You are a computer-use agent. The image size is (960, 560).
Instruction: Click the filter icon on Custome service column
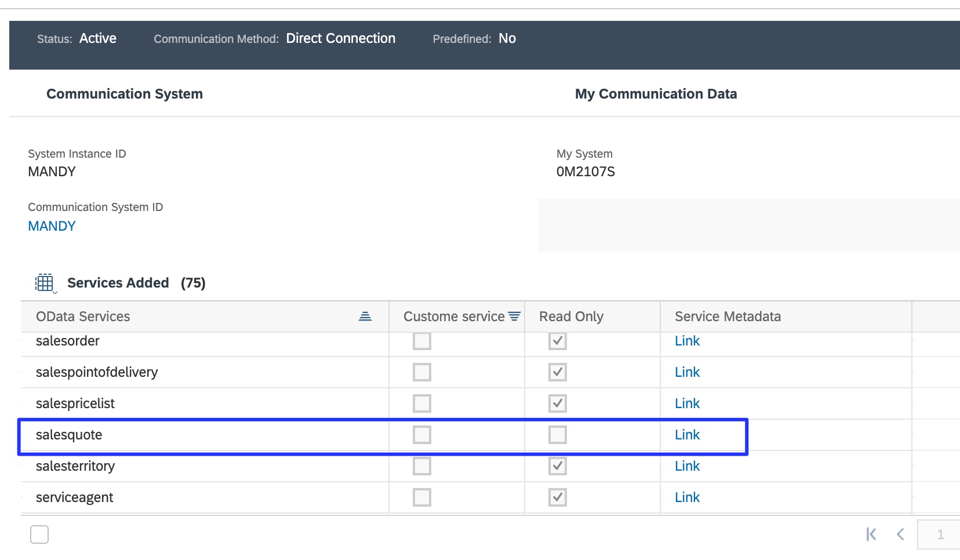pos(514,317)
